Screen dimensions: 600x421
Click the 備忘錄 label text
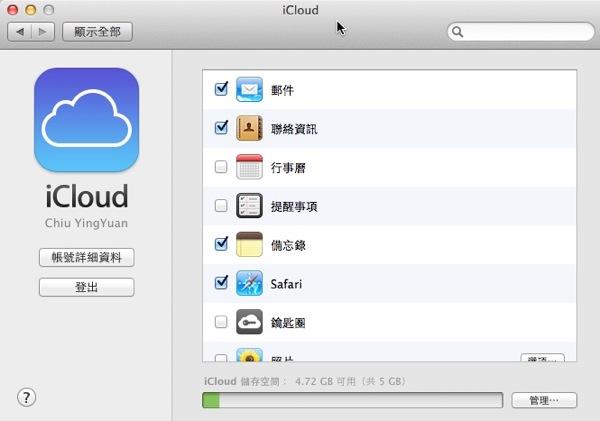[x=288, y=245]
